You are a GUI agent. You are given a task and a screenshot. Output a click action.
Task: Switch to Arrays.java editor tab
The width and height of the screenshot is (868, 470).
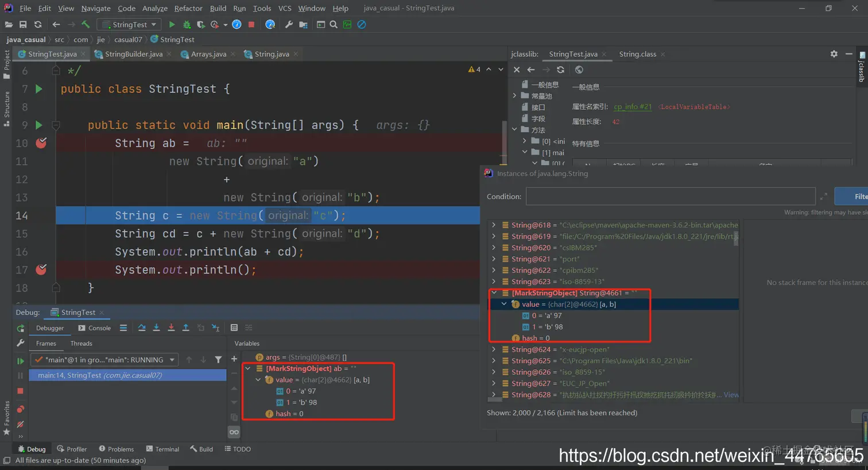point(208,54)
